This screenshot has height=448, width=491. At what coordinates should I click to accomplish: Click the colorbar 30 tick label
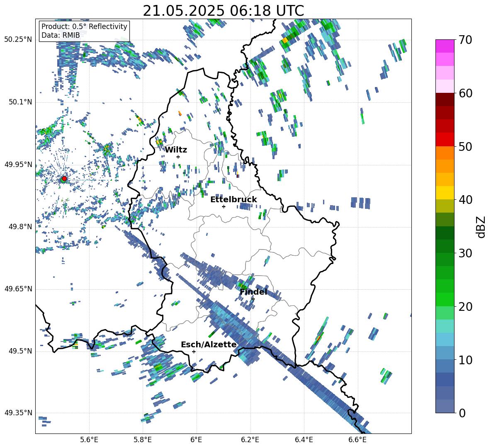(465, 253)
